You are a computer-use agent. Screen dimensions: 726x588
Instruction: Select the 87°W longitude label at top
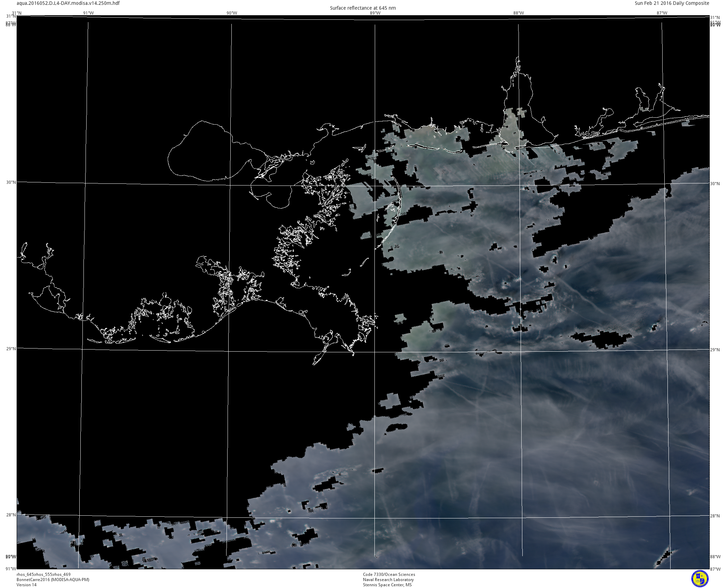[662, 13]
